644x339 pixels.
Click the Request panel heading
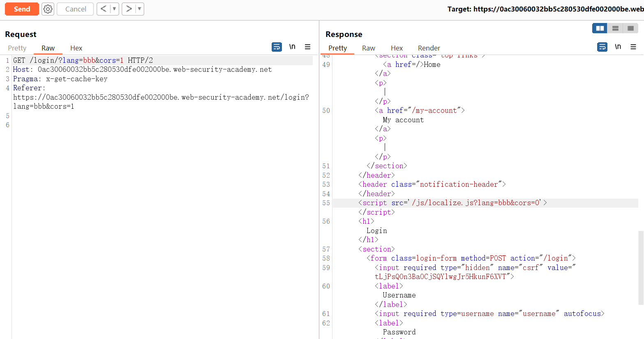coord(21,34)
